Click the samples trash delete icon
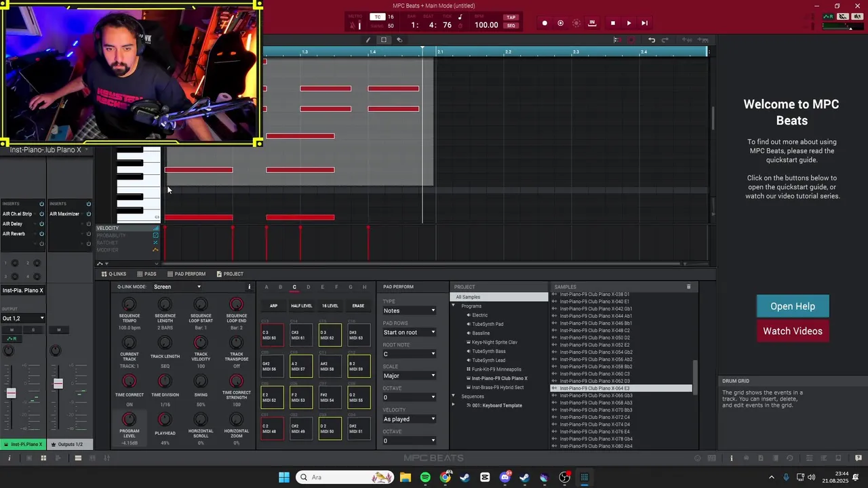This screenshot has width=868, height=488. (688, 287)
